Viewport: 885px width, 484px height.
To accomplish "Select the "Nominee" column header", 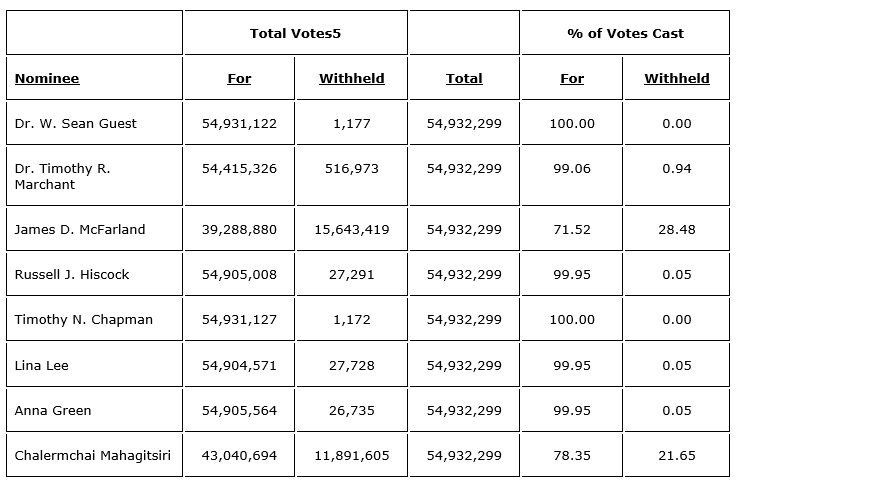I will point(47,78).
